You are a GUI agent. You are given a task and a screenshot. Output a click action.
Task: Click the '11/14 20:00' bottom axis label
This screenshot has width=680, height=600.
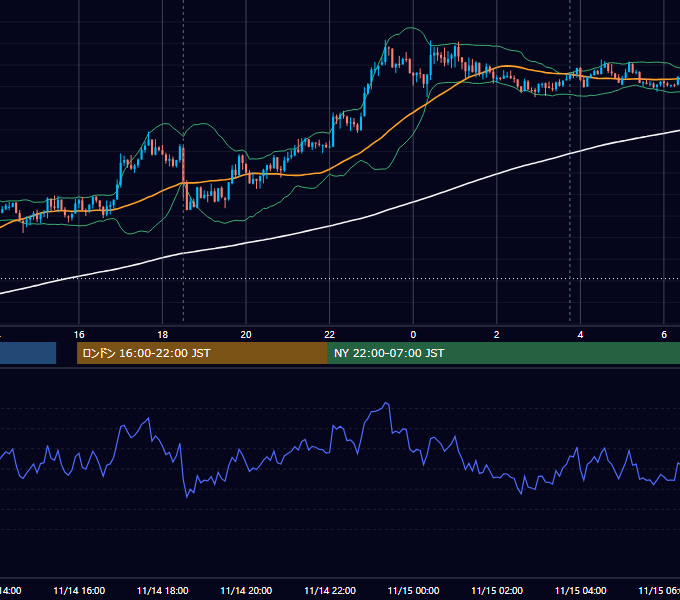click(x=246, y=590)
